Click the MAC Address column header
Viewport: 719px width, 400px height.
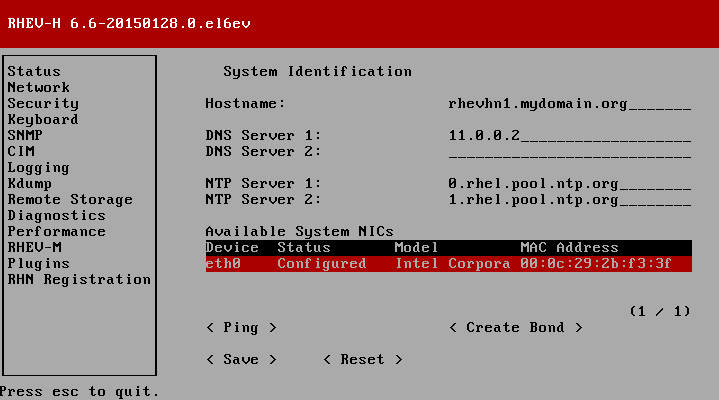pyautogui.click(x=570, y=248)
